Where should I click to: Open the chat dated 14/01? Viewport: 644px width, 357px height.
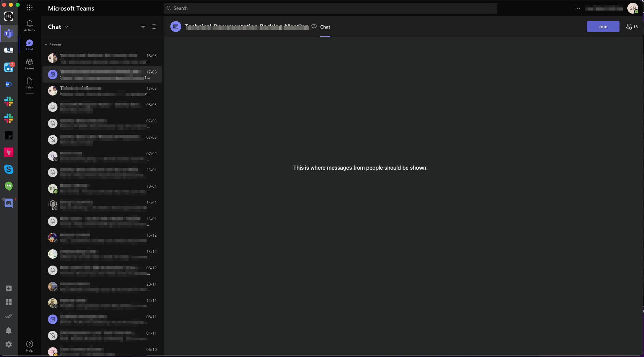(102, 205)
